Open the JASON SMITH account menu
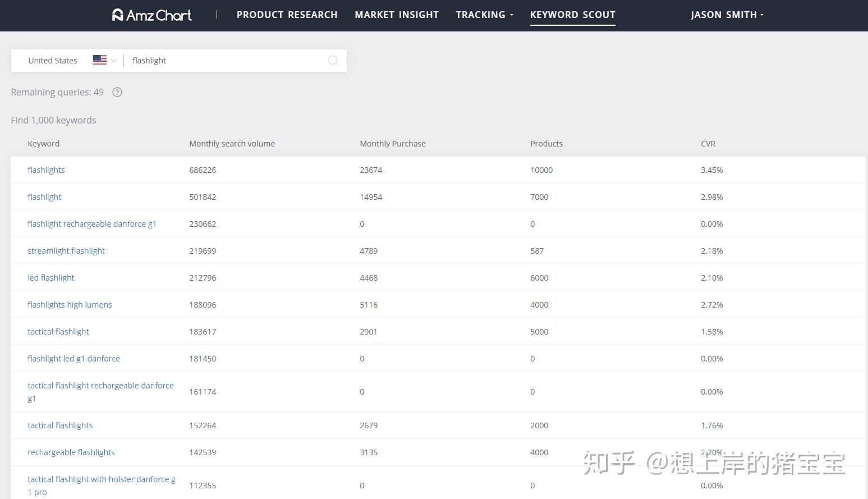This screenshot has width=868, height=499. pyautogui.click(x=727, y=15)
